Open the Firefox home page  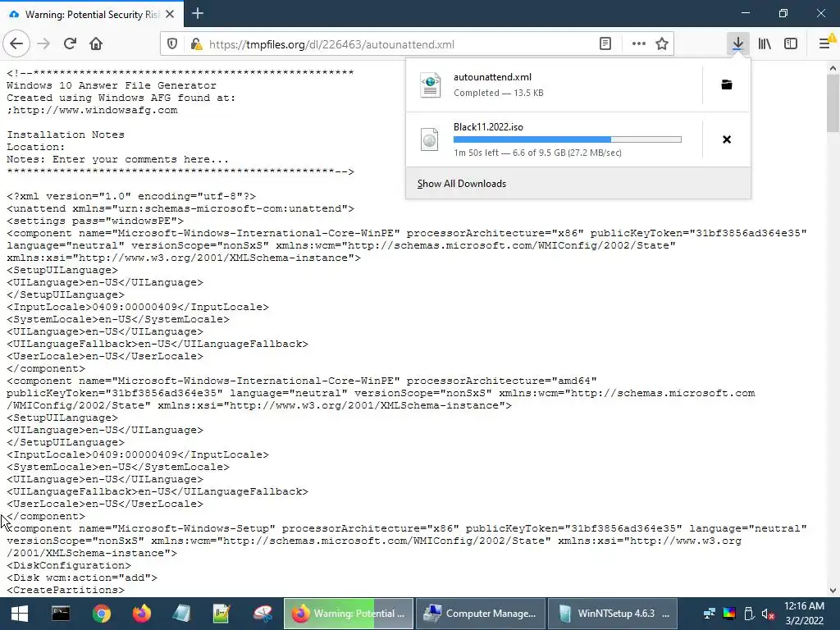pyautogui.click(x=96, y=44)
